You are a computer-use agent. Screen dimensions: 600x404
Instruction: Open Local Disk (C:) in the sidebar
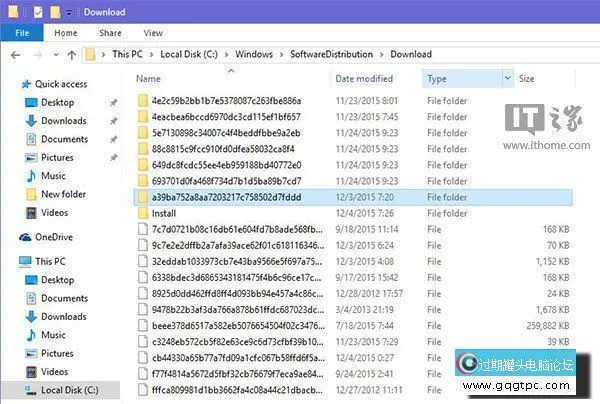[x=68, y=389]
